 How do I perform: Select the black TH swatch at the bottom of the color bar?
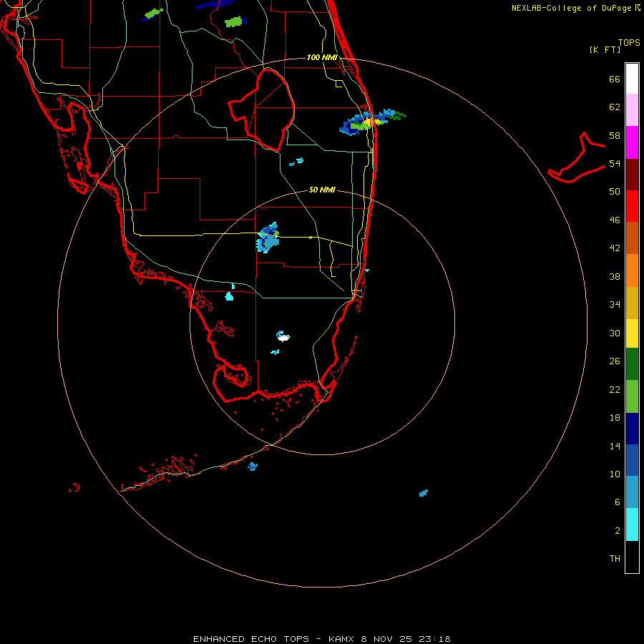(x=632, y=557)
